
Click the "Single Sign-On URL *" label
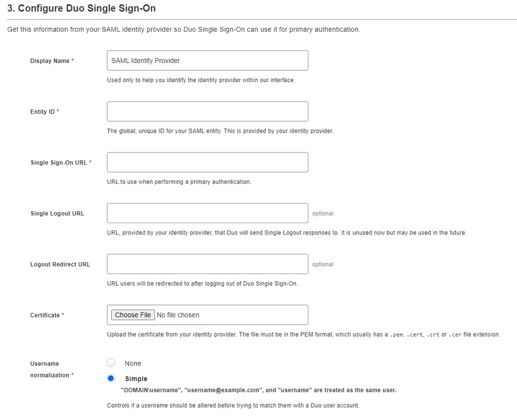coord(61,163)
